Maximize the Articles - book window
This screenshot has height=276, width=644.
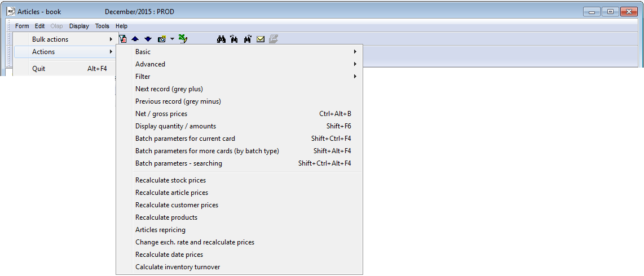click(x=610, y=12)
